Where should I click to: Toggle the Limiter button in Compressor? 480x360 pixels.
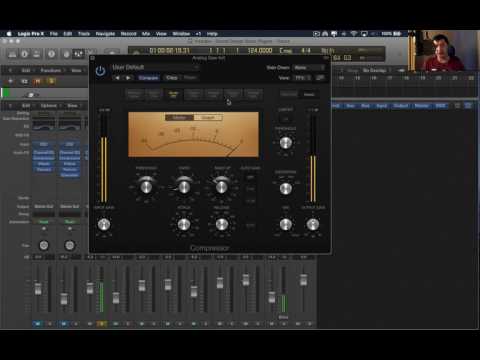click(x=285, y=119)
